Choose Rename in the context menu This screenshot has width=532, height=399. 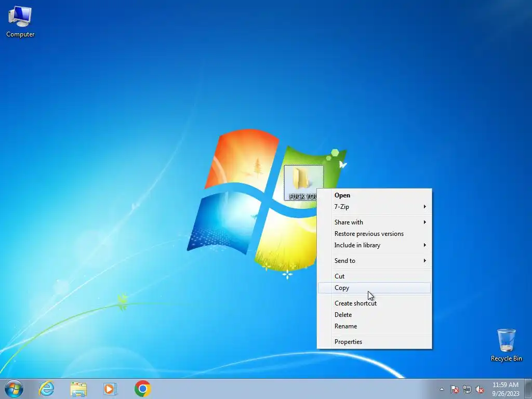pyautogui.click(x=374, y=326)
